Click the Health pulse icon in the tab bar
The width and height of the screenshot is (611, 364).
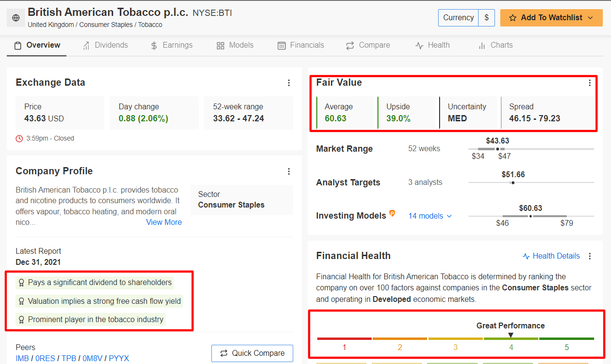[x=419, y=46]
